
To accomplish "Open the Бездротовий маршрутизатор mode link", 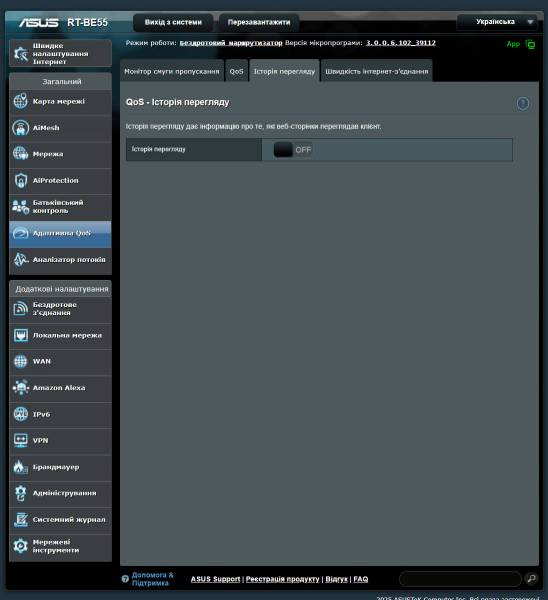I will pyautogui.click(x=231, y=43).
